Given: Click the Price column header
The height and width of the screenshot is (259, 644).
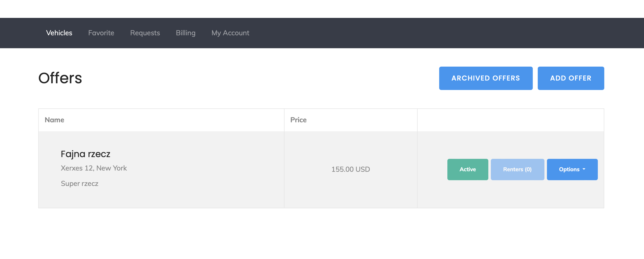Looking at the screenshot, I should [298, 120].
